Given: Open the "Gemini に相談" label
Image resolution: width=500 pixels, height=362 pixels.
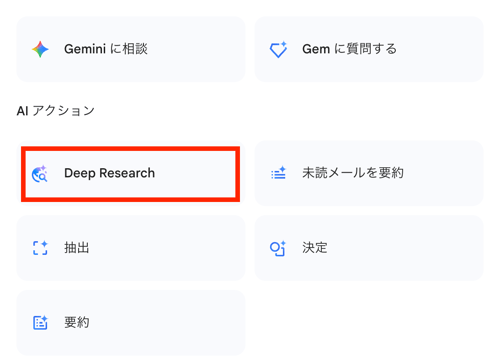Looking at the screenshot, I should pyautogui.click(x=106, y=49).
